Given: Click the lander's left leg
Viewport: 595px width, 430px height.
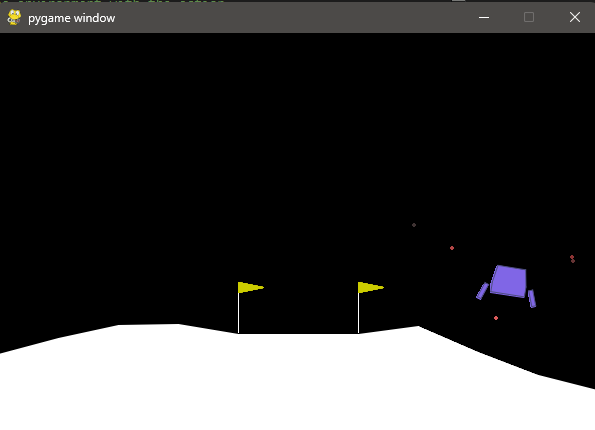Looking at the screenshot, I should click(482, 291).
